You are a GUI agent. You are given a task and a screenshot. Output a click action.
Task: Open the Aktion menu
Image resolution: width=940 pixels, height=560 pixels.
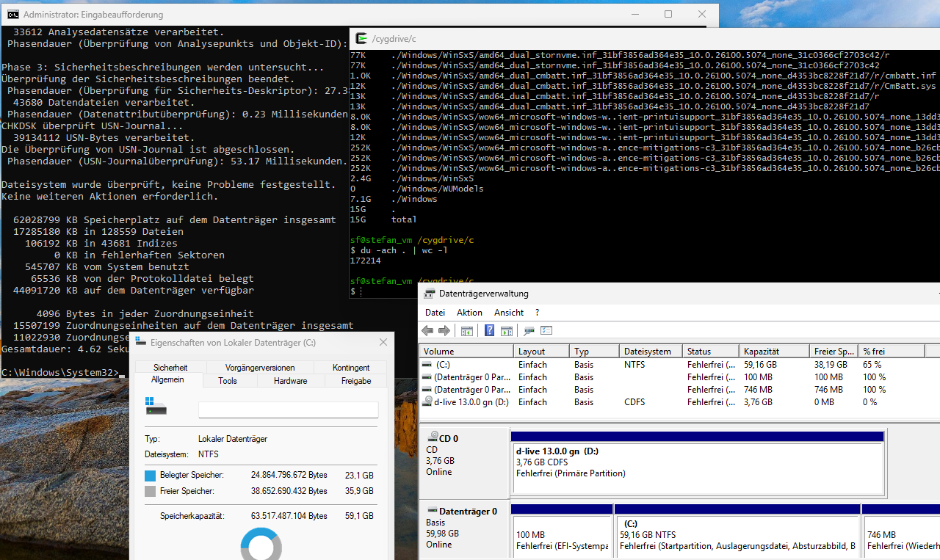[x=470, y=313]
